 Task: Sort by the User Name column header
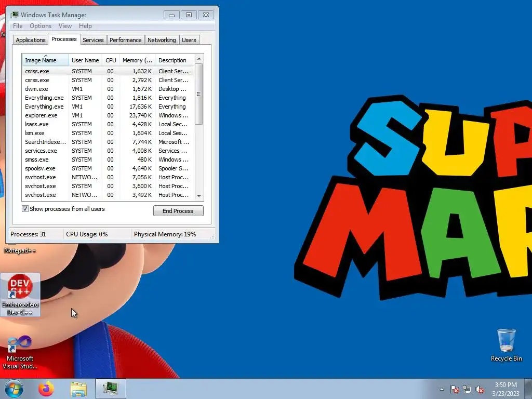[x=85, y=60]
